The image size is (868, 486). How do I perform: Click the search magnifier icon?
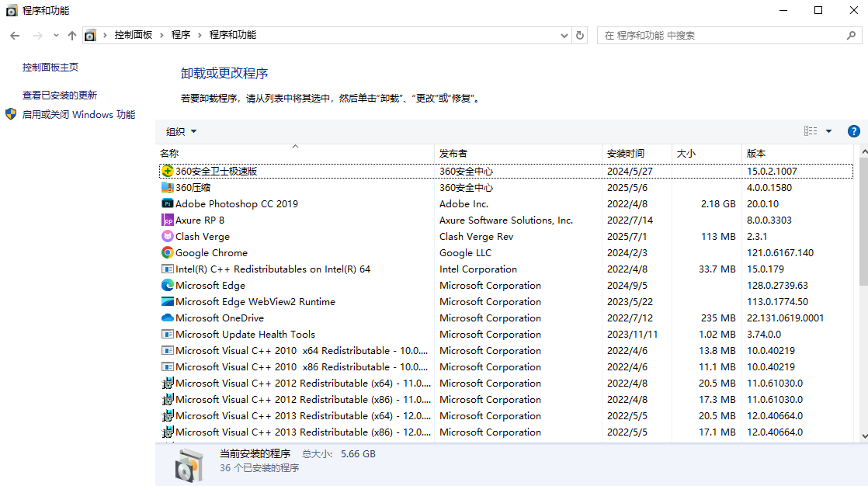[852, 36]
